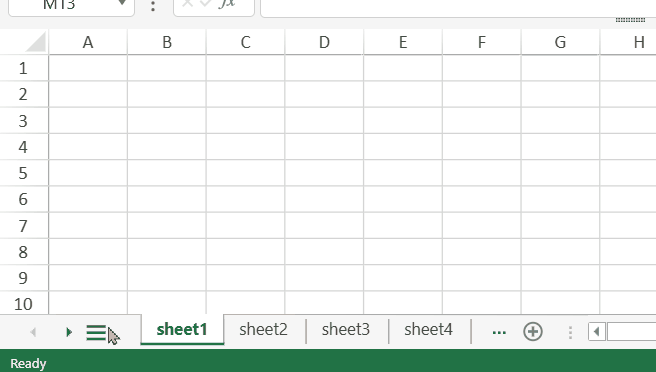Viewport: 656px width, 372px height.
Task: Select the sheet1 tab
Action: (182, 329)
